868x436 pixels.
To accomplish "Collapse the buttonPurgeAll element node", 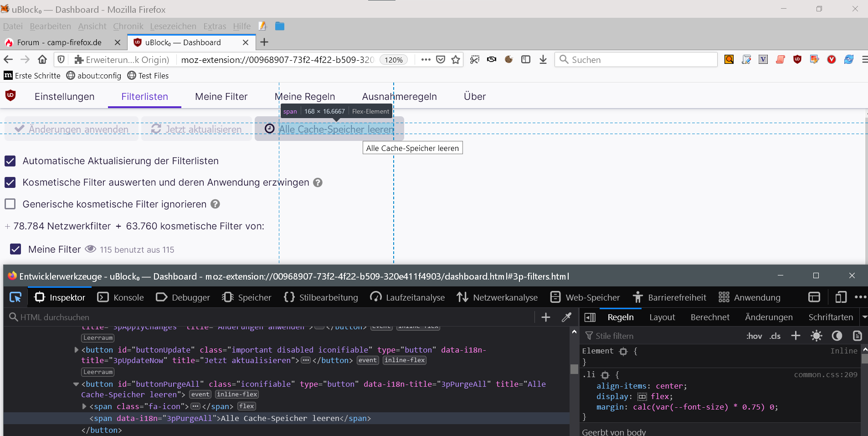I will click(x=76, y=384).
